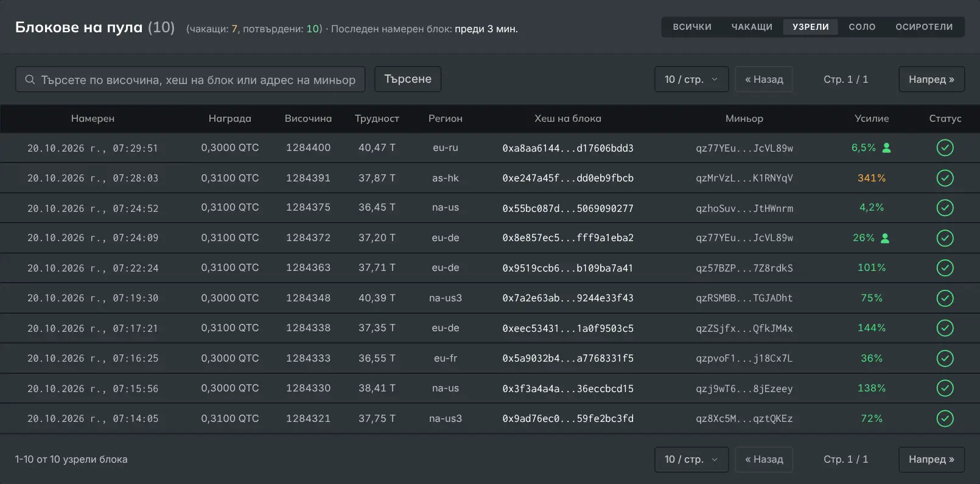Screen dimensions: 980x484
Task: Open block hash 0xa8aa6144...d17606bdd3
Action: pos(568,148)
